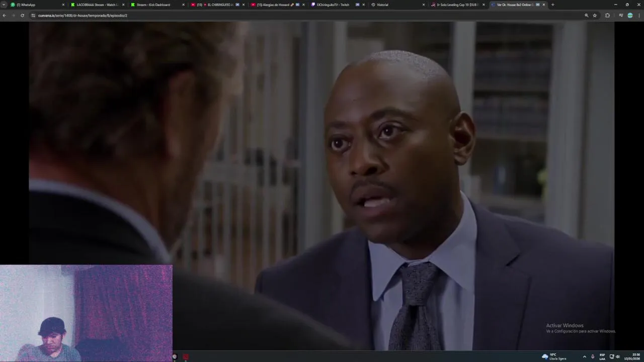Open the page zoom magnifier icon
The image size is (644, 362).
(x=586, y=16)
